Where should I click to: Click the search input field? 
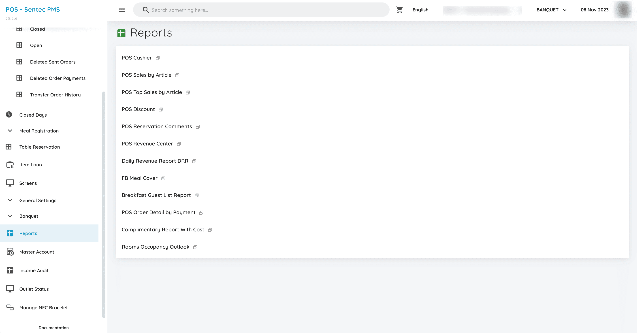(x=261, y=10)
